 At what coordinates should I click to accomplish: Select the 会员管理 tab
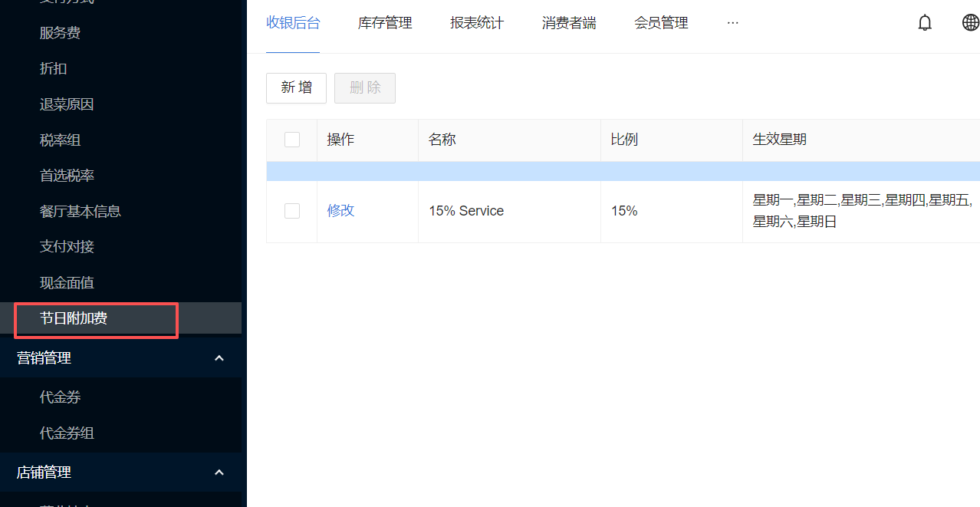661,23
